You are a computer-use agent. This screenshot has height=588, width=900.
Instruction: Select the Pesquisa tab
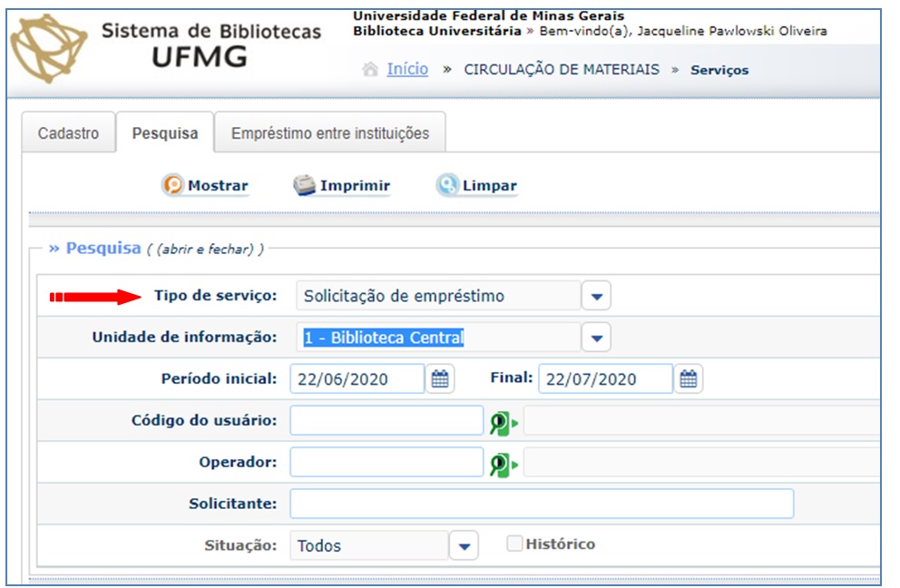(x=165, y=133)
